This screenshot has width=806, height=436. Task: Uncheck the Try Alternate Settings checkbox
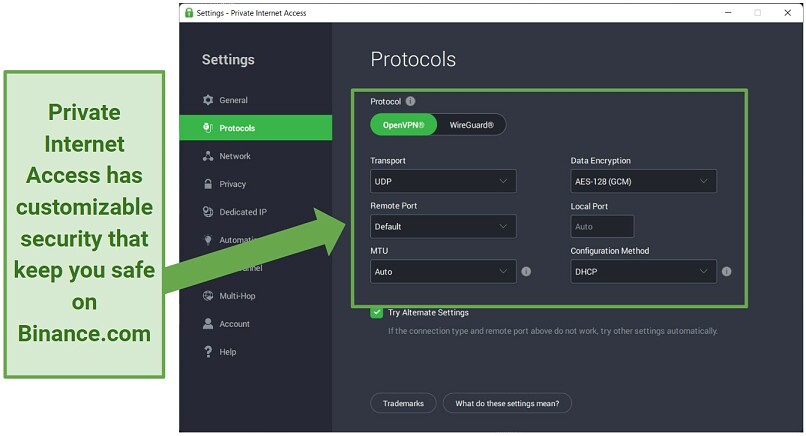(377, 312)
